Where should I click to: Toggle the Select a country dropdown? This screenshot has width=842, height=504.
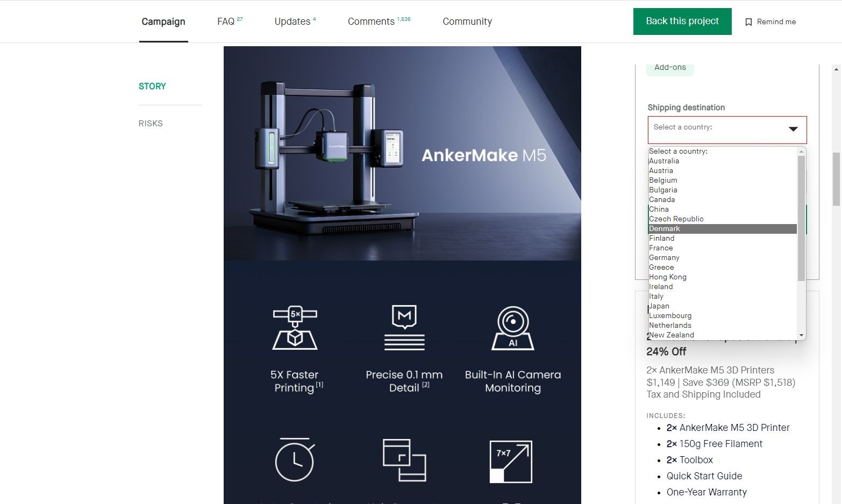[727, 129]
